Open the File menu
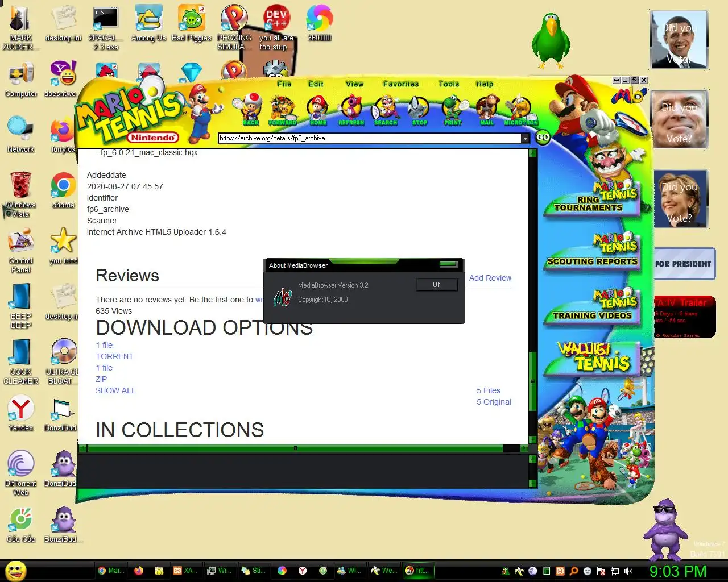 (284, 84)
